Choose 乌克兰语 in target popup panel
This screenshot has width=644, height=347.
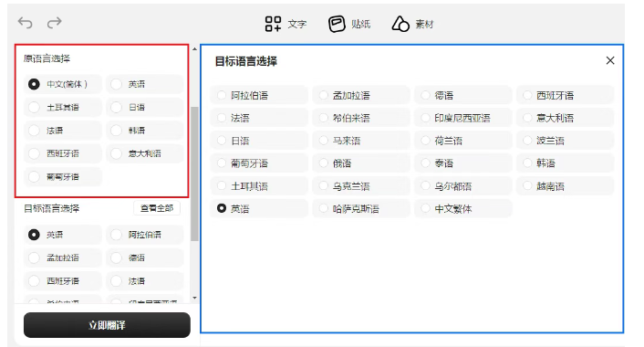361,186
